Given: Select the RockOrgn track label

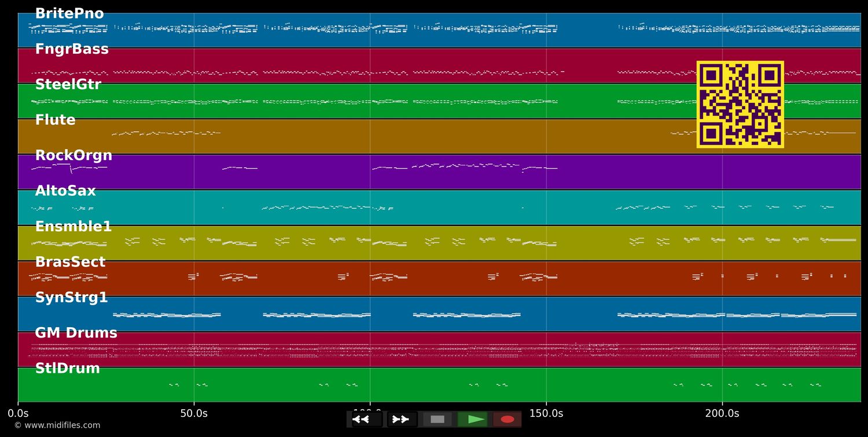Looking at the screenshot, I should [73, 155].
